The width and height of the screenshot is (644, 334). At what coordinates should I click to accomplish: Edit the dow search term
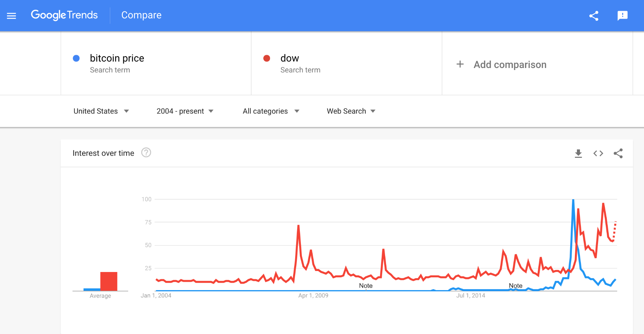289,58
